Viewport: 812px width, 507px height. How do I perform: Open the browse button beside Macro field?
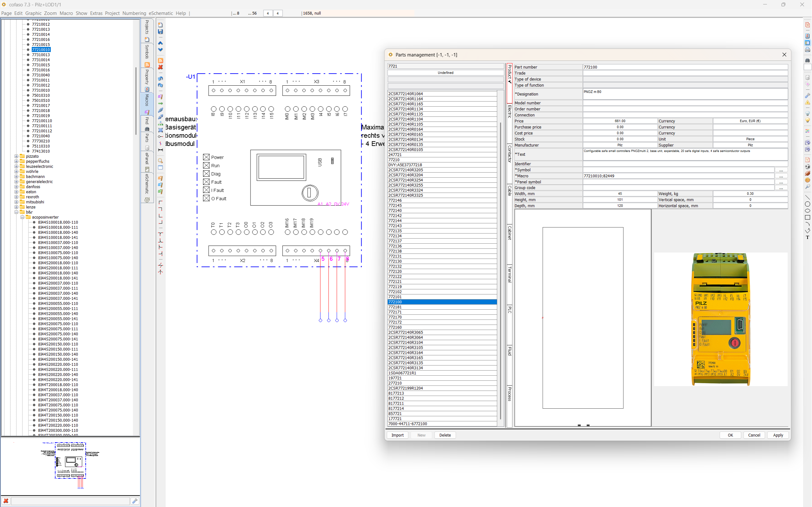pyautogui.click(x=781, y=176)
